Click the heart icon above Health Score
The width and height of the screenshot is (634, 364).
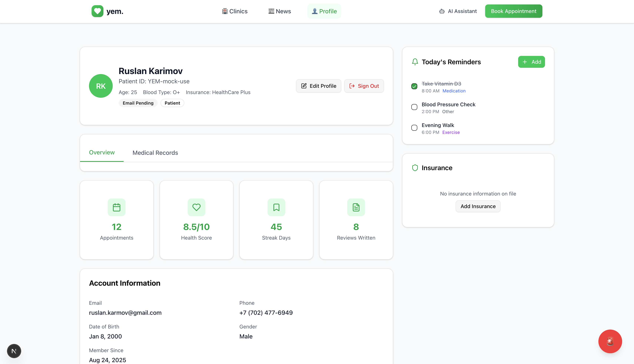tap(196, 207)
